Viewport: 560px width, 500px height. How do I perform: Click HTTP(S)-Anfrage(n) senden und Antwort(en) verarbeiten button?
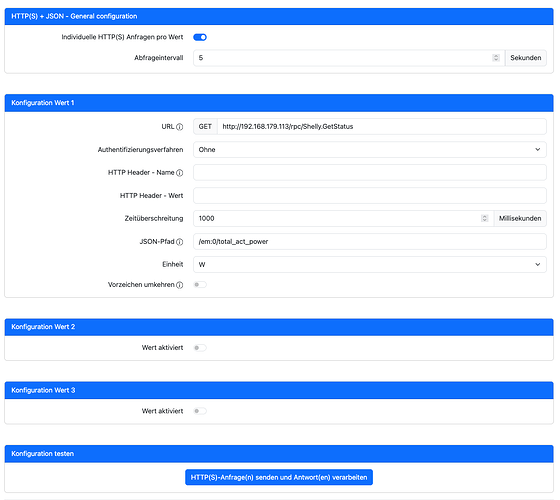(x=279, y=478)
